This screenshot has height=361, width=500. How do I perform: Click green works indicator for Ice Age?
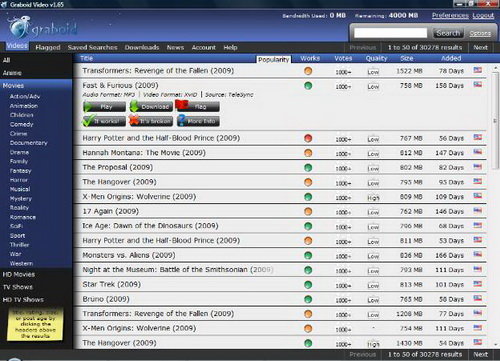(x=308, y=226)
